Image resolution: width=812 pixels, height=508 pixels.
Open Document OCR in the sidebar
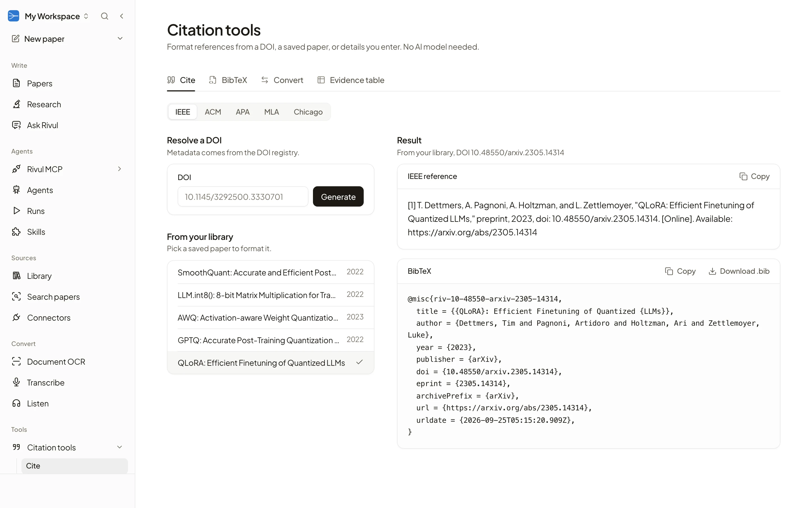coord(67,361)
